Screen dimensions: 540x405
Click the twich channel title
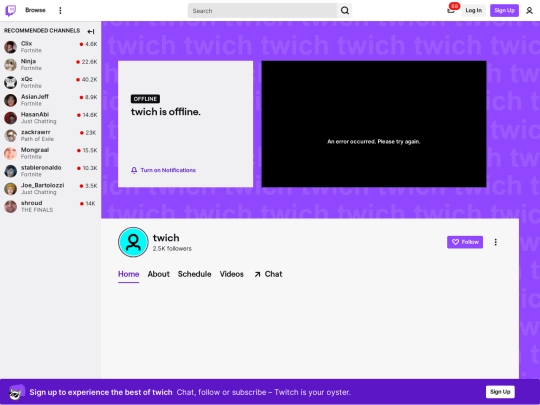166,238
